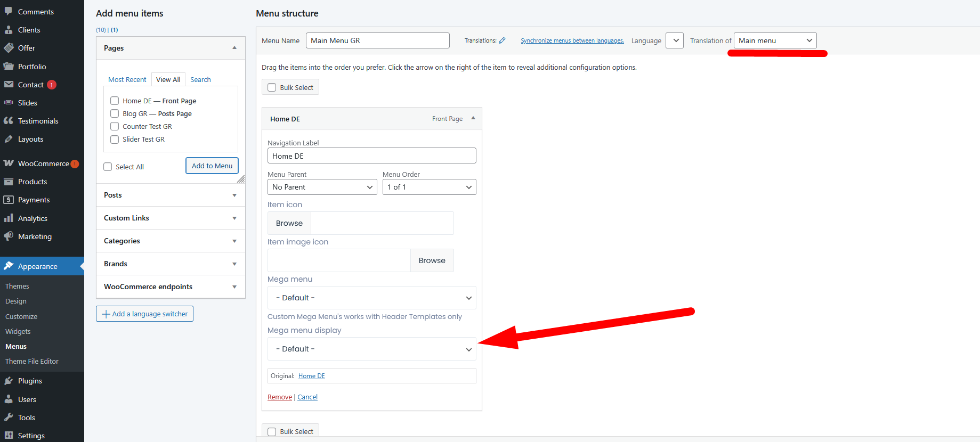Switch to the Most Recent tab

point(127,79)
